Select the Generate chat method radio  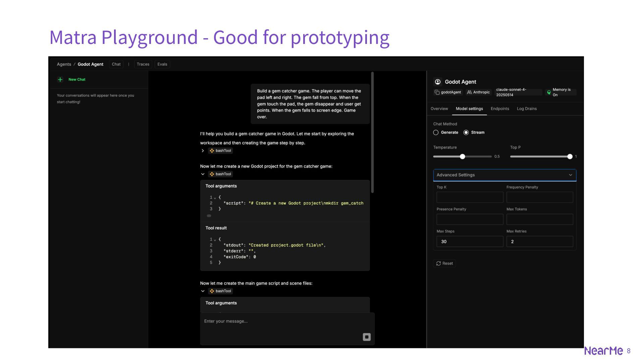point(436,132)
